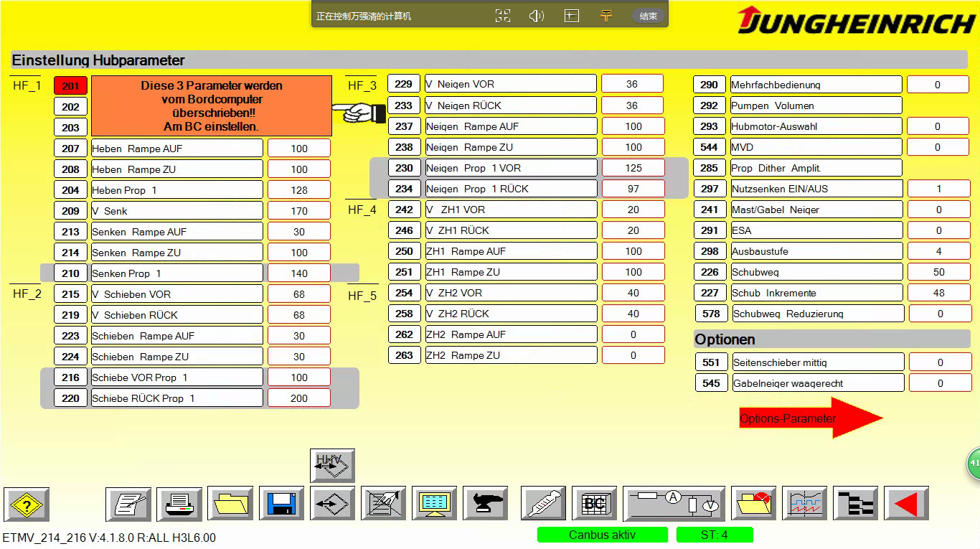Go back using the red left arrow
This screenshot has height=549, width=980.
tap(906, 504)
